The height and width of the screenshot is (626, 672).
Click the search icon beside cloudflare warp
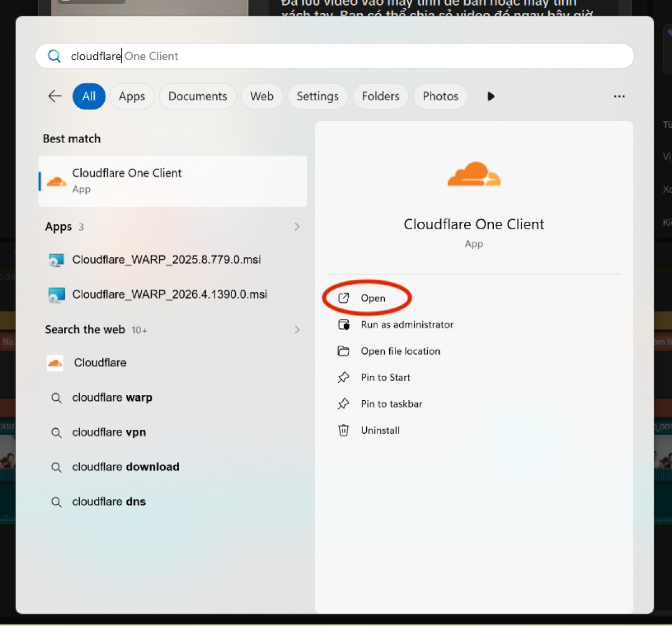pos(57,398)
